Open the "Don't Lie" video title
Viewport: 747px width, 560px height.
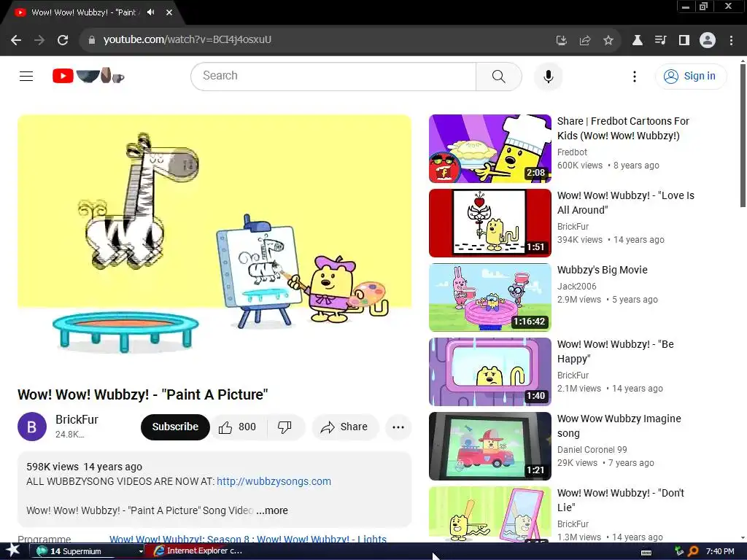pos(621,500)
